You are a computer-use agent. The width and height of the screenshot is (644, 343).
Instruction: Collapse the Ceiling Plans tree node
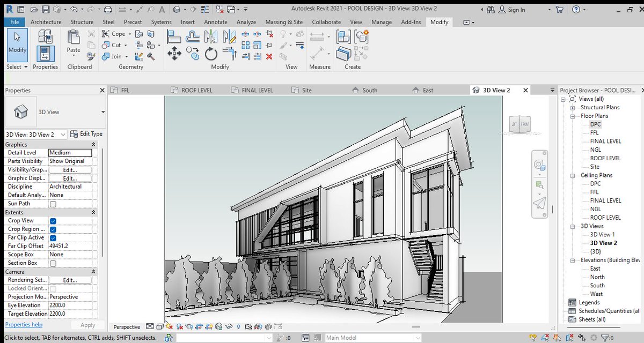pyautogui.click(x=573, y=175)
